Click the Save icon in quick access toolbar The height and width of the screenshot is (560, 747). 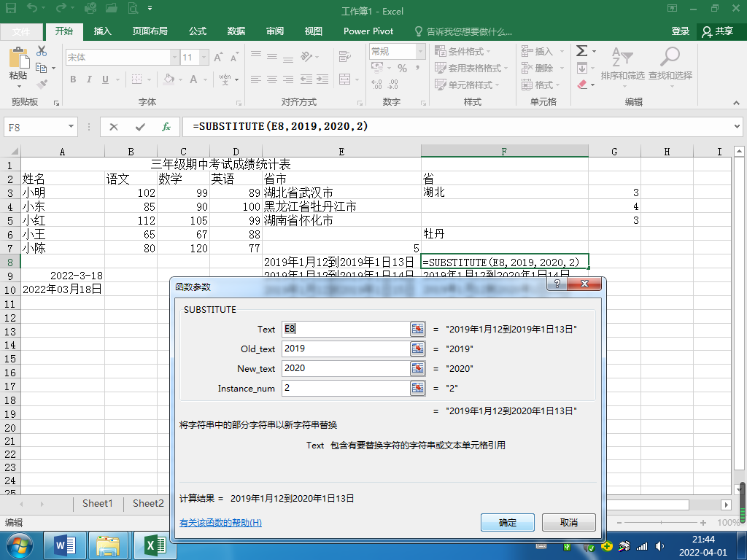10,8
